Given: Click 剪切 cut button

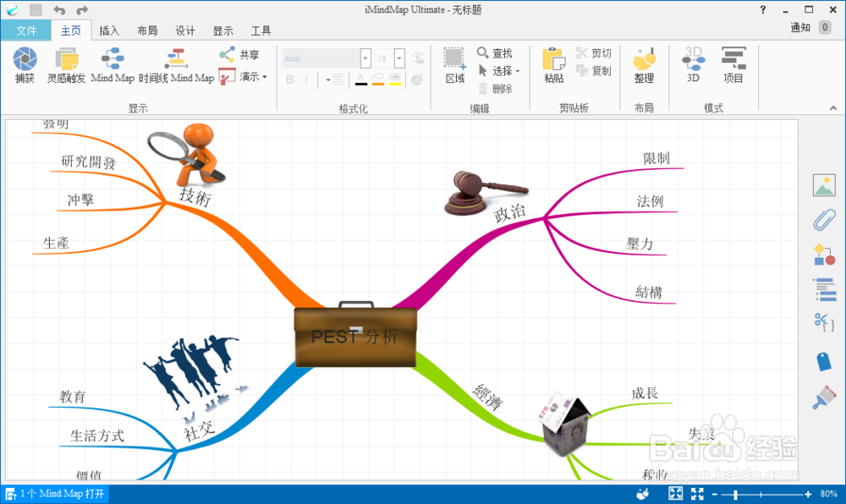Looking at the screenshot, I should tap(594, 52).
